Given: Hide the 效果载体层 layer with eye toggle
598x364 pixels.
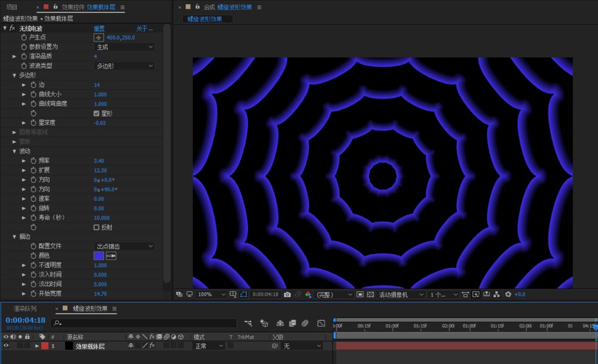Looking at the screenshot, I should (x=6, y=346).
